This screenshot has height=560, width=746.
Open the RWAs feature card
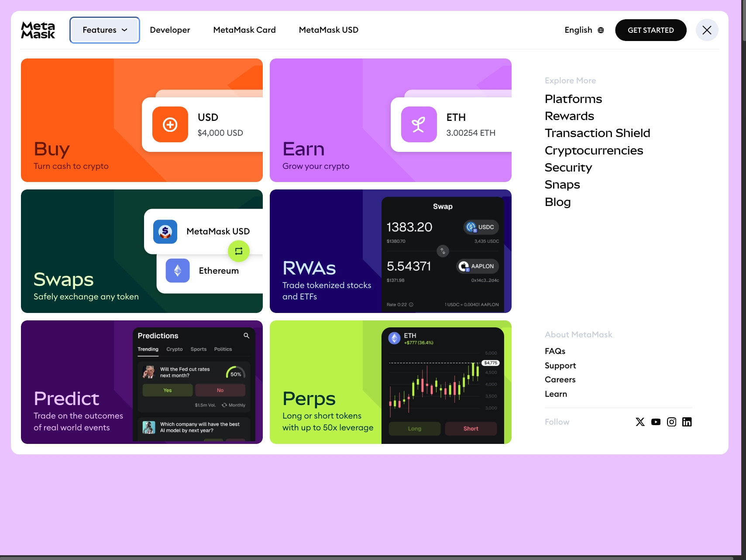[x=391, y=251]
